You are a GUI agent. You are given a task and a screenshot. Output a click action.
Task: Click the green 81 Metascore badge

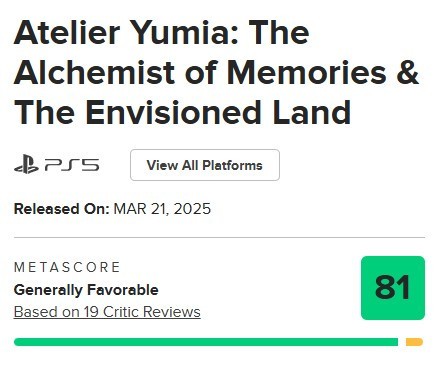(x=393, y=288)
